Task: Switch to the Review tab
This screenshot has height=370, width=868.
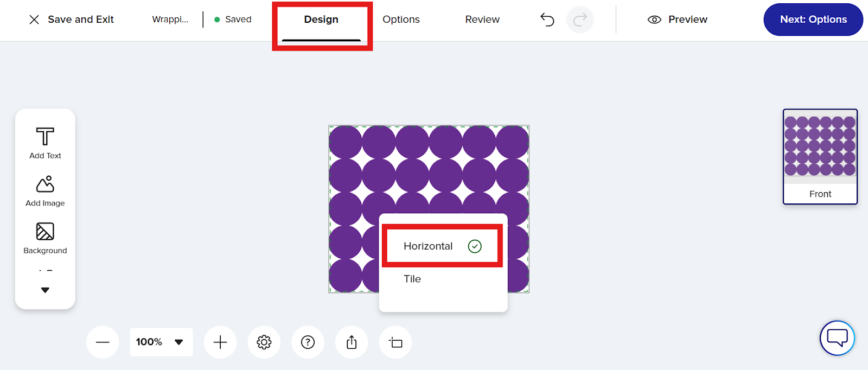Action: pos(482,20)
